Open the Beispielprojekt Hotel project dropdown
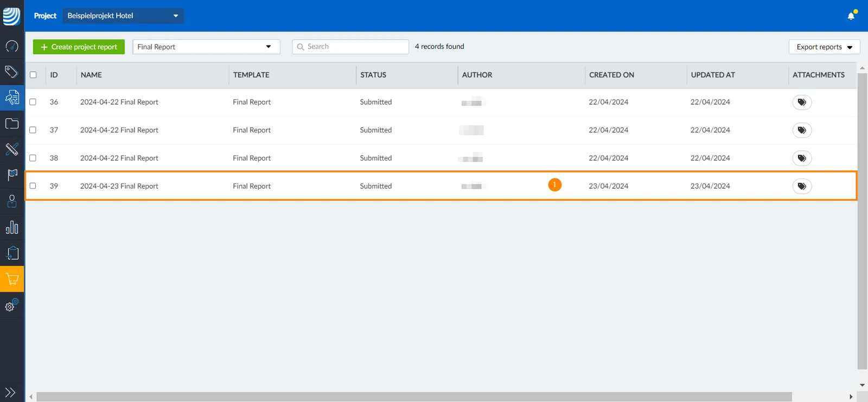 pos(123,16)
